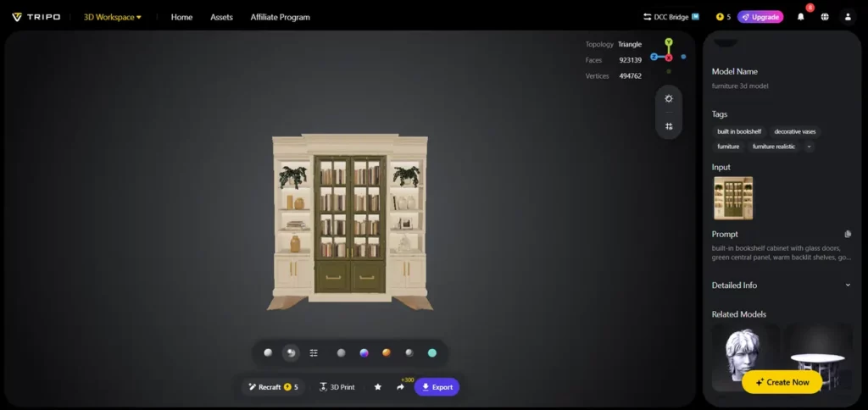Apply the orange gold material sphere

pyautogui.click(x=387, y=353)
